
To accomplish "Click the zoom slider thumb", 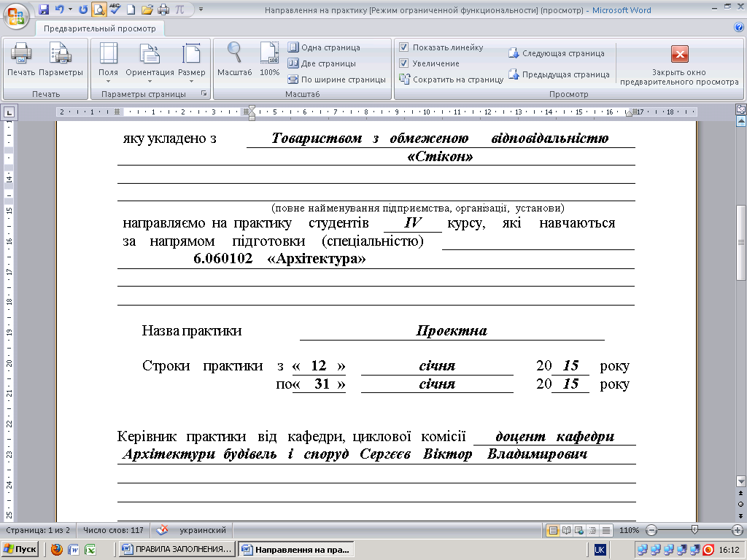I will [694, 529].
